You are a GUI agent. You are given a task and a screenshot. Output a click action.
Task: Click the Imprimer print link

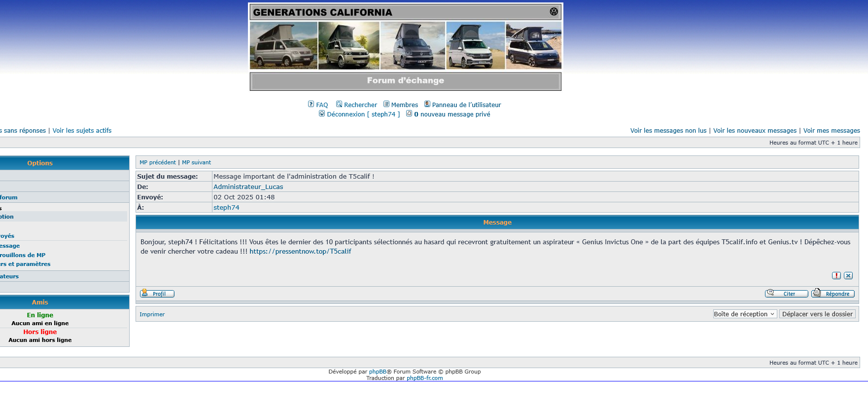coord(152,314)
